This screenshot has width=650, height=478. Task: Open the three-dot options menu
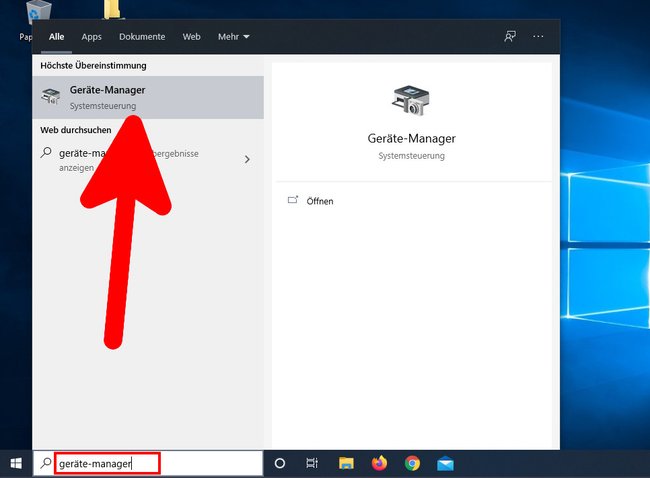[x=538, y=36]
